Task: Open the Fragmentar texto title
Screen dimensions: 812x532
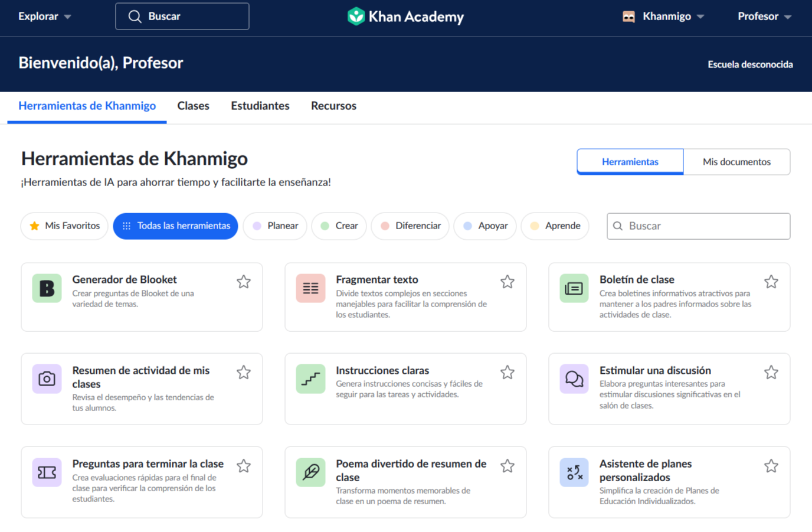Action: (x=377, y=280)
